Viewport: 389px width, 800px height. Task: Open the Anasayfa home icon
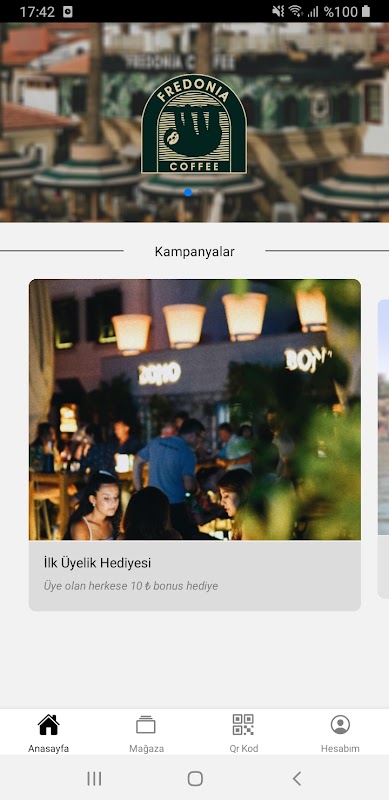tap(48, 724)
